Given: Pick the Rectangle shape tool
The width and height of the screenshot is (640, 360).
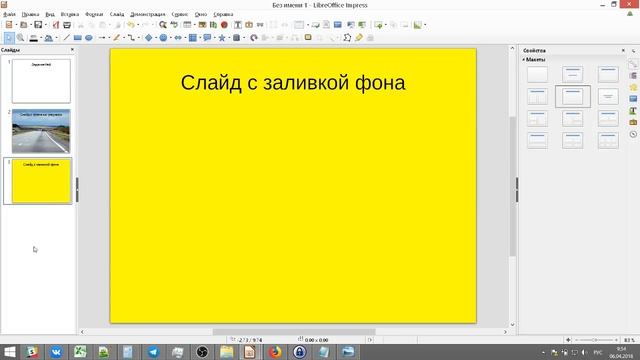Looking at the screenshot, I should click(78, 38).
